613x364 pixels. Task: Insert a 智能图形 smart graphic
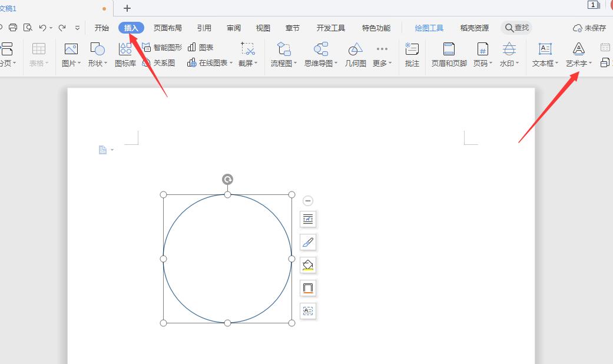(163, 47)
